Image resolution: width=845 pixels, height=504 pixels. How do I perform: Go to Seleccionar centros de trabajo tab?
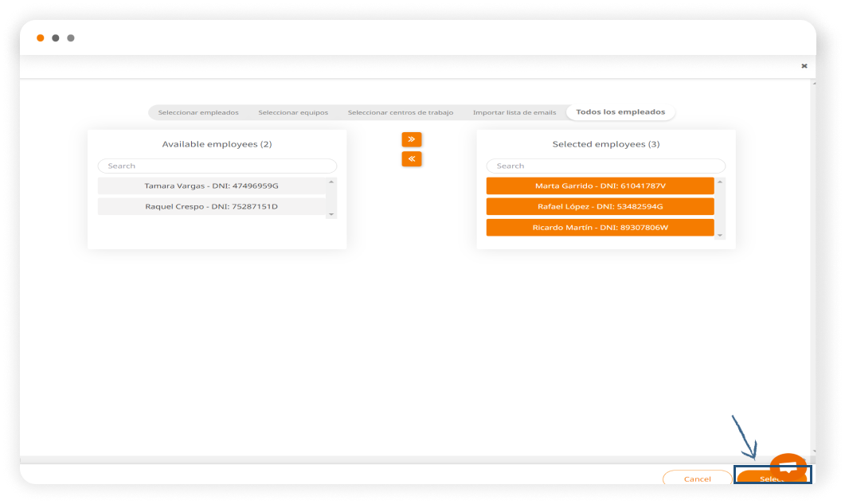tap(401, 112)
